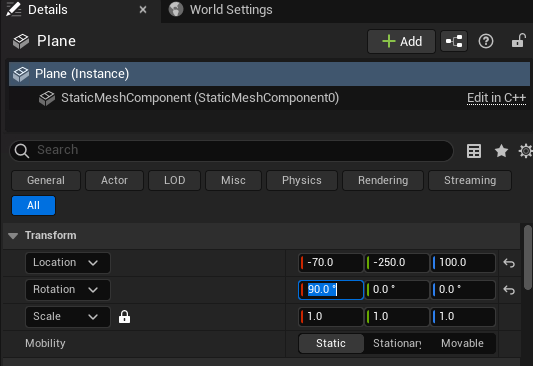Image resolution: width=533 pixels, height=366 pixels.
Task: Toggle the Details panel lock icon
Action: 519,41
